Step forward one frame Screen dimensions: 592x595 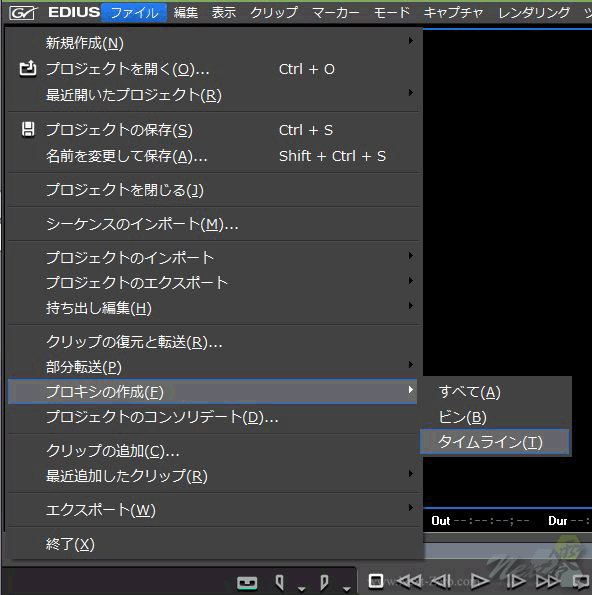coord(516,581)
